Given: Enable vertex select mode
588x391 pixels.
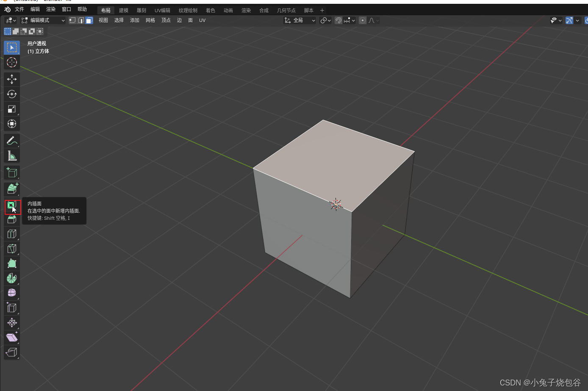Looking at the screenshot, I should 72,20.
